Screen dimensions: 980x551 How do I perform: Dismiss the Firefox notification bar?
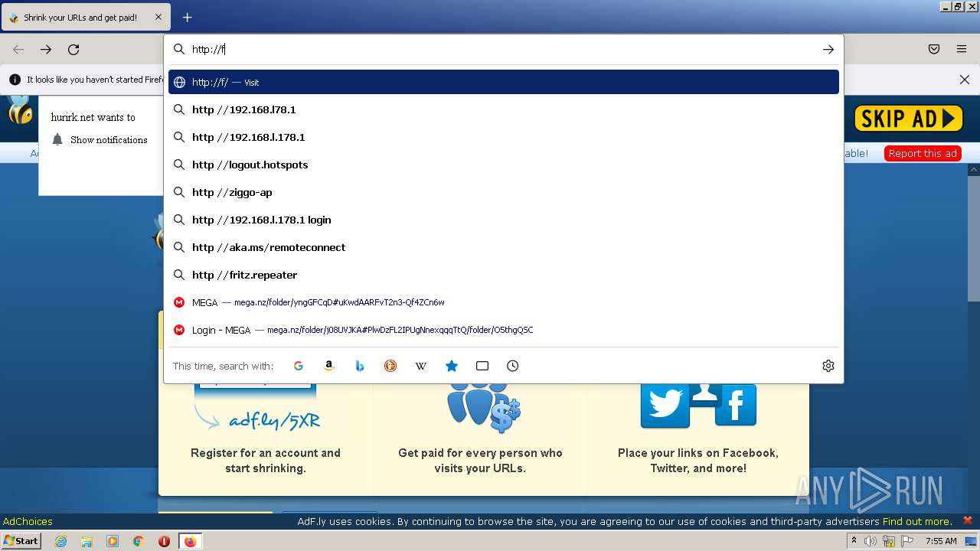[965, 80]
